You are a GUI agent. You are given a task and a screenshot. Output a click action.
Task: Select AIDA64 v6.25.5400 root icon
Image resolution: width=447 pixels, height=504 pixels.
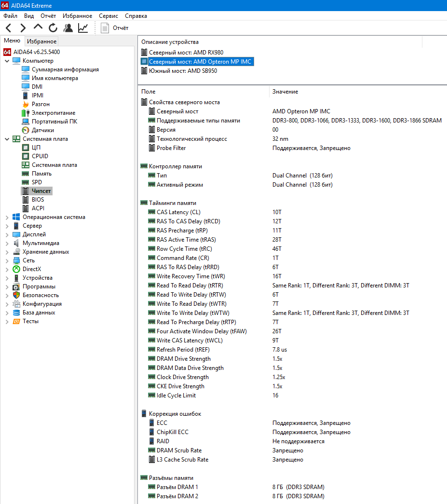coord(7,52)
